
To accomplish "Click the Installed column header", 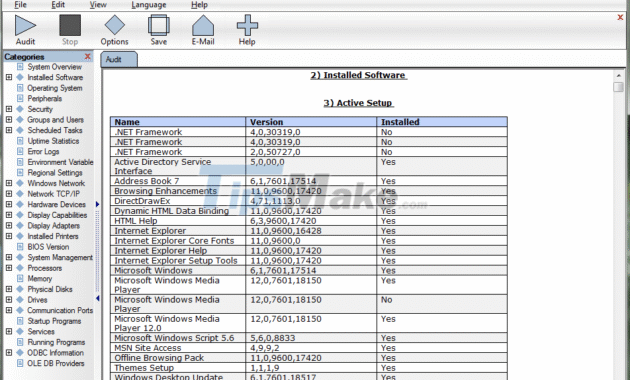I will 442,122.
